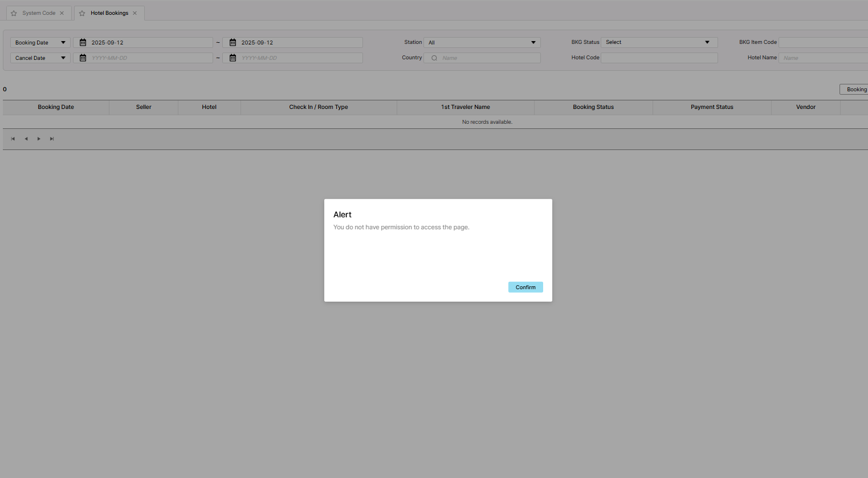Image resolution: width=868 pixels, height=478 pixels.
Task: Click Payment Status column header
Action: pos(712,107)
